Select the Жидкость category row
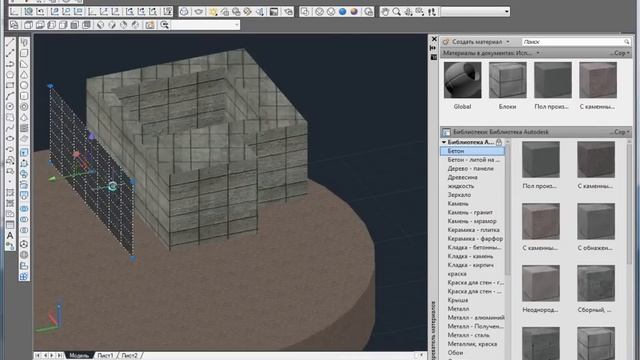 coord(460,186)
